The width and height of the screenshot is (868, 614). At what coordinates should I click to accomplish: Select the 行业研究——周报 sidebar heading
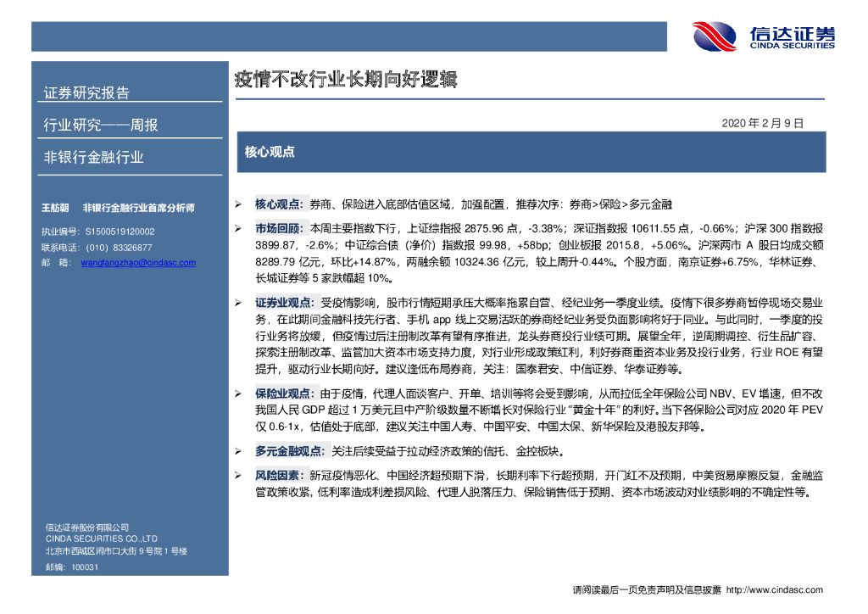click(101, 125)
